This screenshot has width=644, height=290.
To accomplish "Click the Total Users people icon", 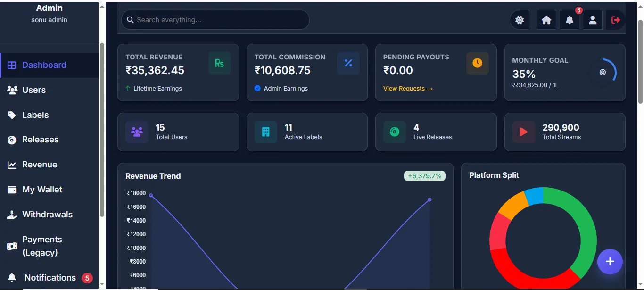I will [137, 132].
